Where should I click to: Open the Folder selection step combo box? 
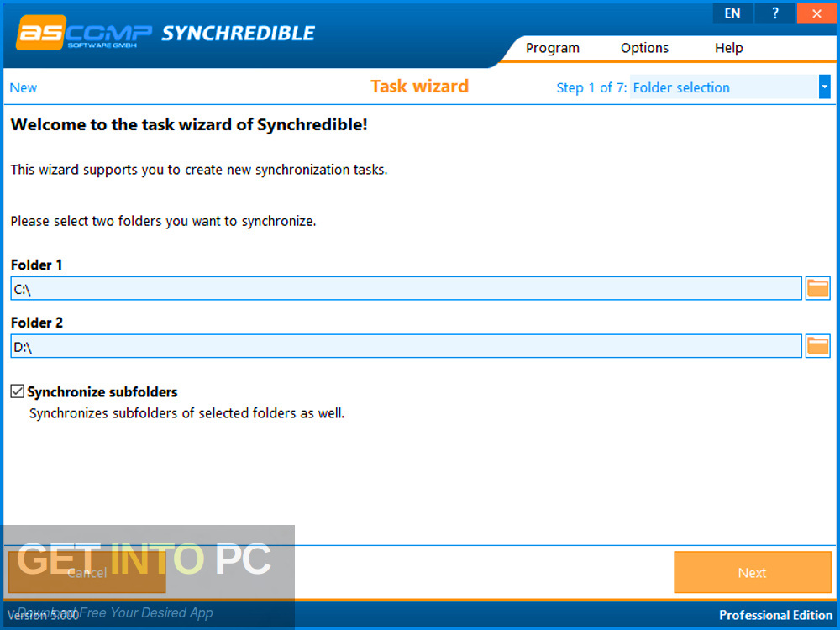(730, 87)
